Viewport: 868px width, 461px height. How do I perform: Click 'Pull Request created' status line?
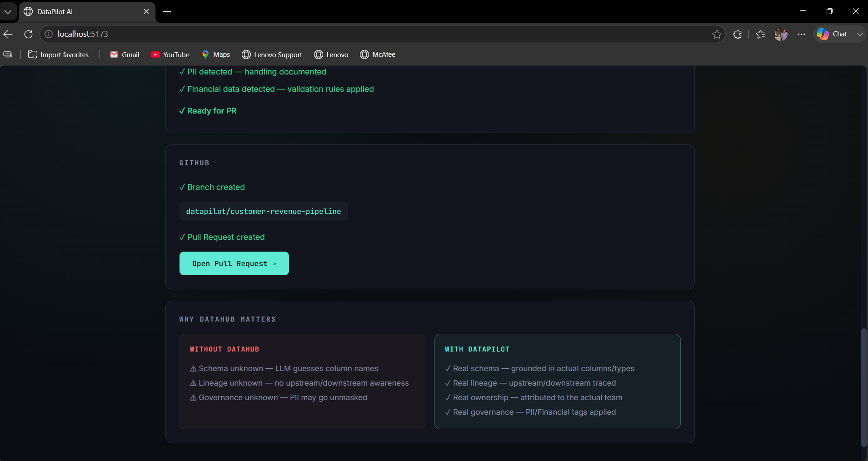pos(222,237)
